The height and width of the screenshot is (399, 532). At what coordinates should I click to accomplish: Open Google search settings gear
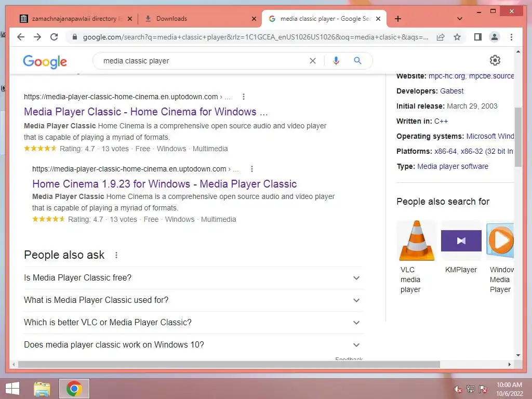tap(495, 60)
